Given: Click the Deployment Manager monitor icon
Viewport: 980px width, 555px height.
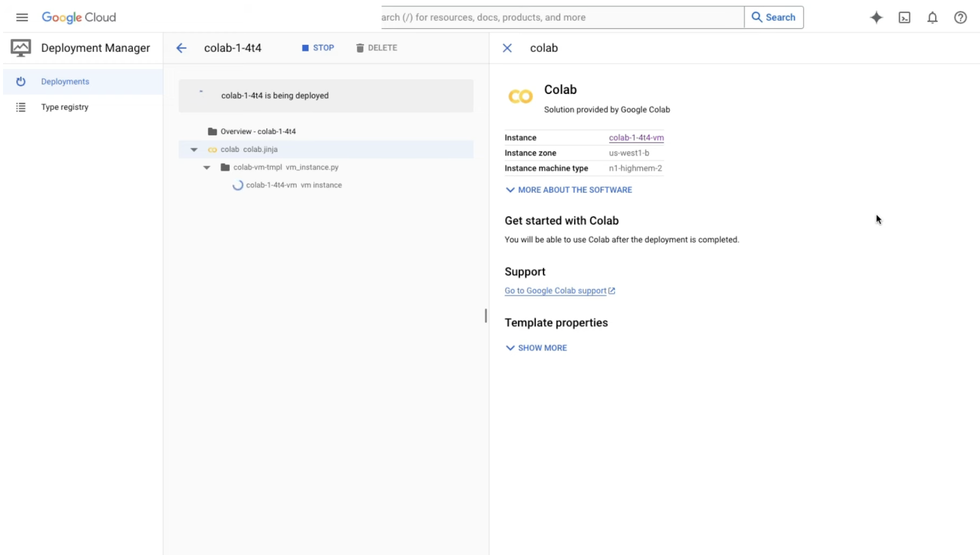Looking at the screenshot, I should pos(21,48).
